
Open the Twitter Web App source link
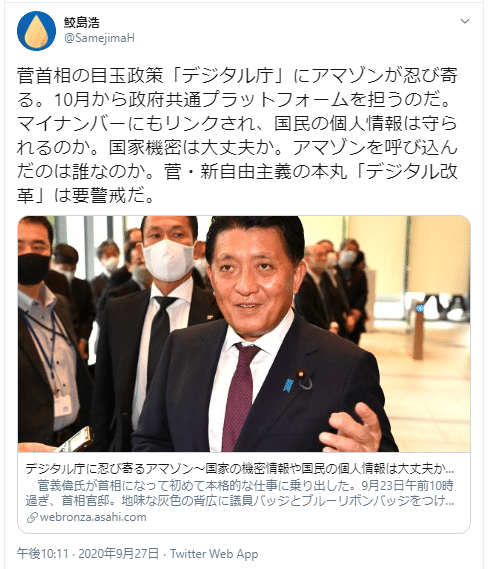pos(214,554)
